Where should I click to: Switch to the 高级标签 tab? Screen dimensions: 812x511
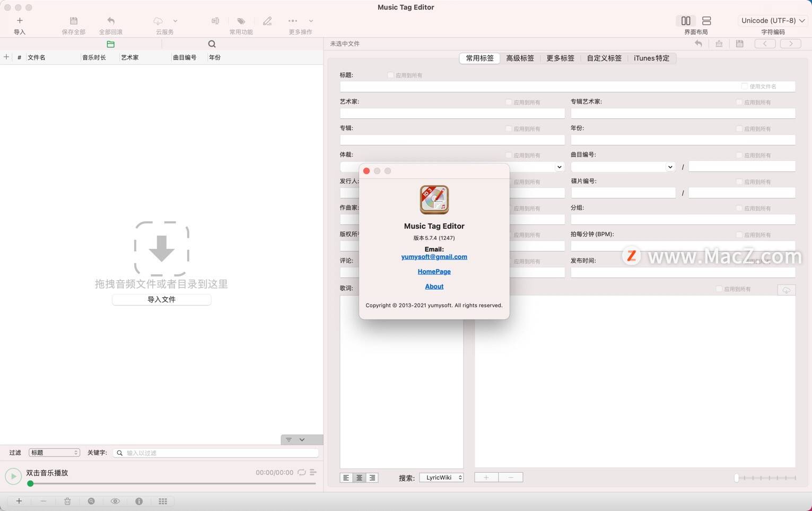coord(520,58)
